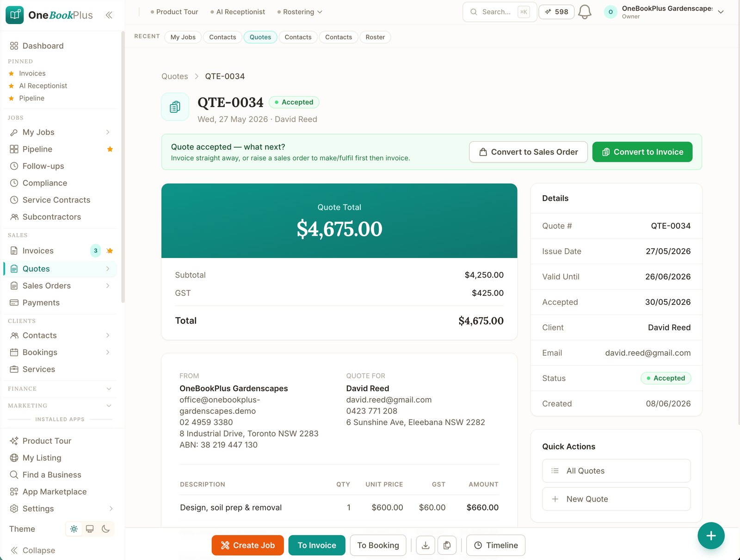Open Services in the sidebar
740x560 pixels.
point(38,369)
